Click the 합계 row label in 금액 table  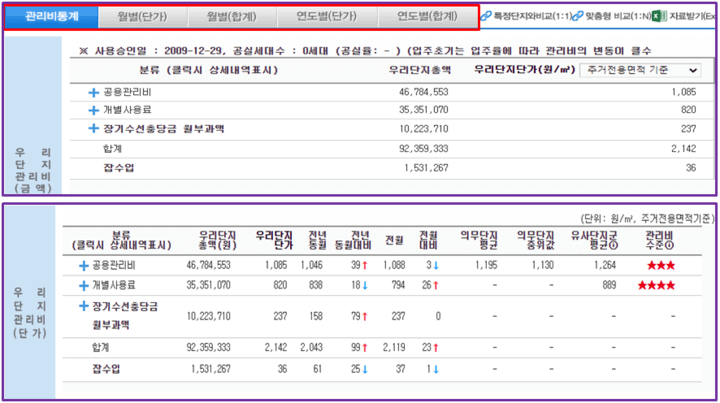(112, 149)
